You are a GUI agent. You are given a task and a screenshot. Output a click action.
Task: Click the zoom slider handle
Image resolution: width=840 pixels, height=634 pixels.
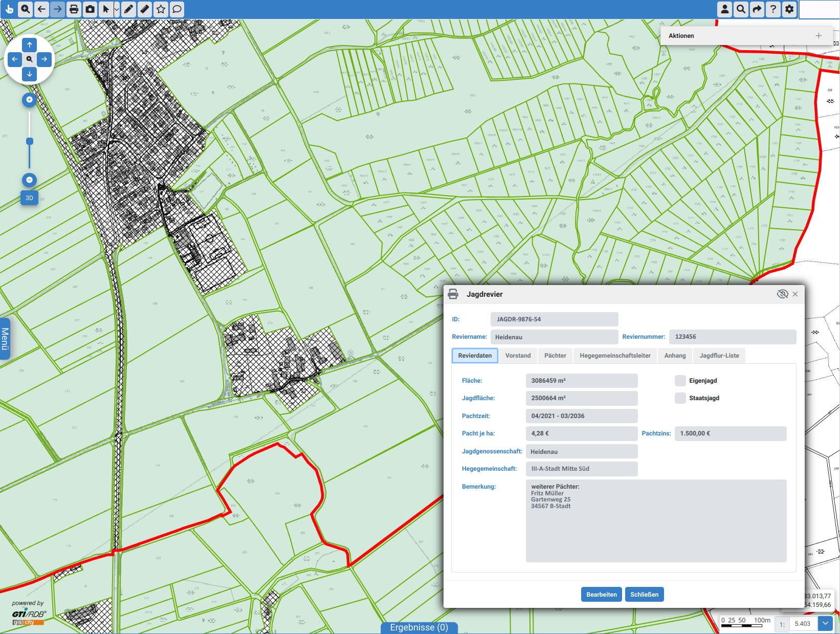(x=30, y=141)
